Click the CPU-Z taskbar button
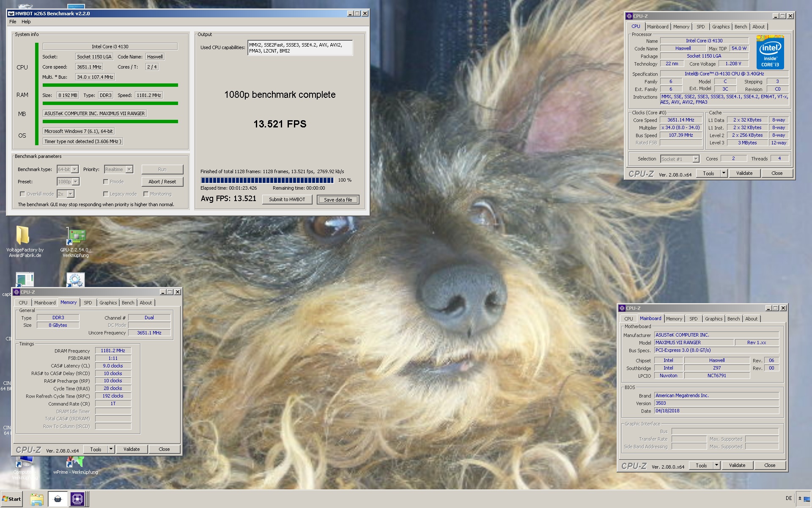Screen dimensions: 812x508 (78, 500)
